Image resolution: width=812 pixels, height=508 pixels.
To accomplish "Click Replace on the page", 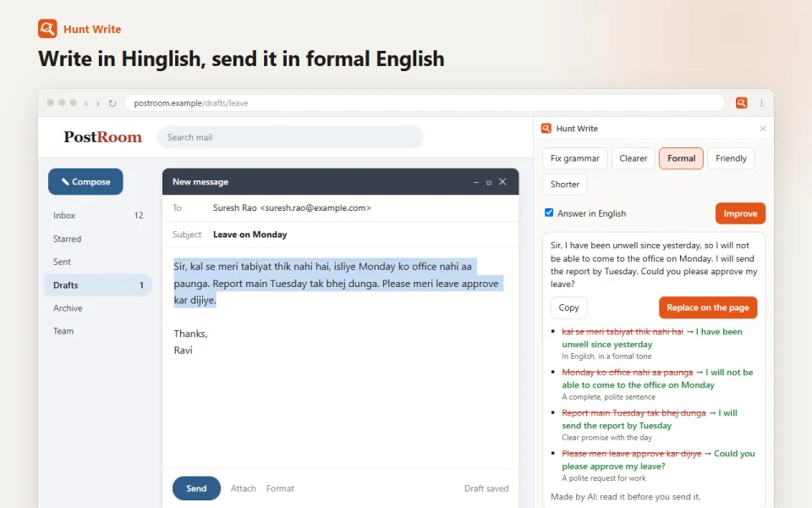I will click(708, 307).
